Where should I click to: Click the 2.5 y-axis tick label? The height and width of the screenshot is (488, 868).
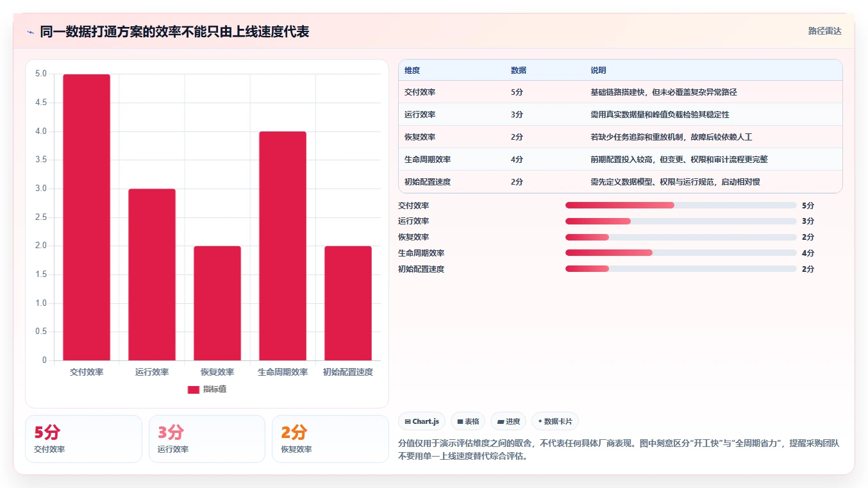tap(41, 217)
